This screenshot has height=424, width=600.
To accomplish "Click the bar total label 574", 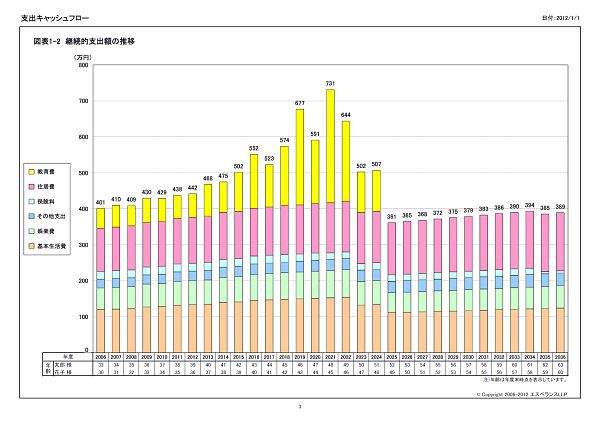I will [284, 140].
